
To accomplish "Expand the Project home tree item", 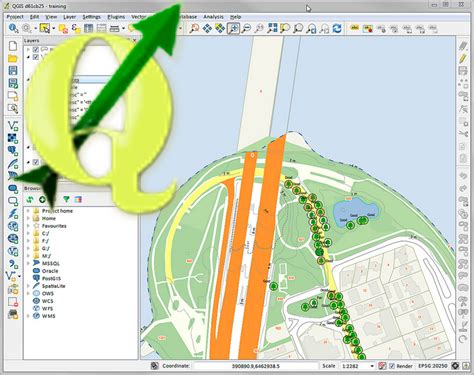I will 28,211.
